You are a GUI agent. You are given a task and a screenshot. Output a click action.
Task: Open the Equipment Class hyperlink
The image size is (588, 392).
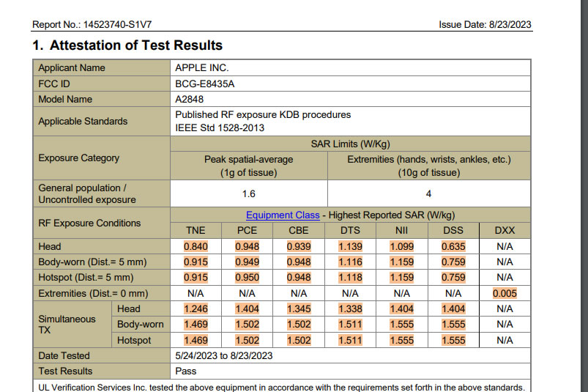coord(283,215)
